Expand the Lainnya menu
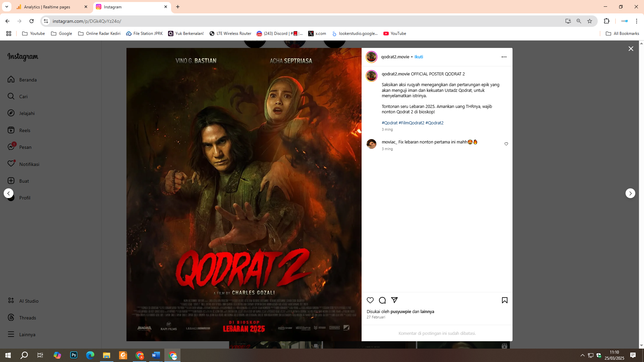 pyautogui.click(x=21, y=335)
